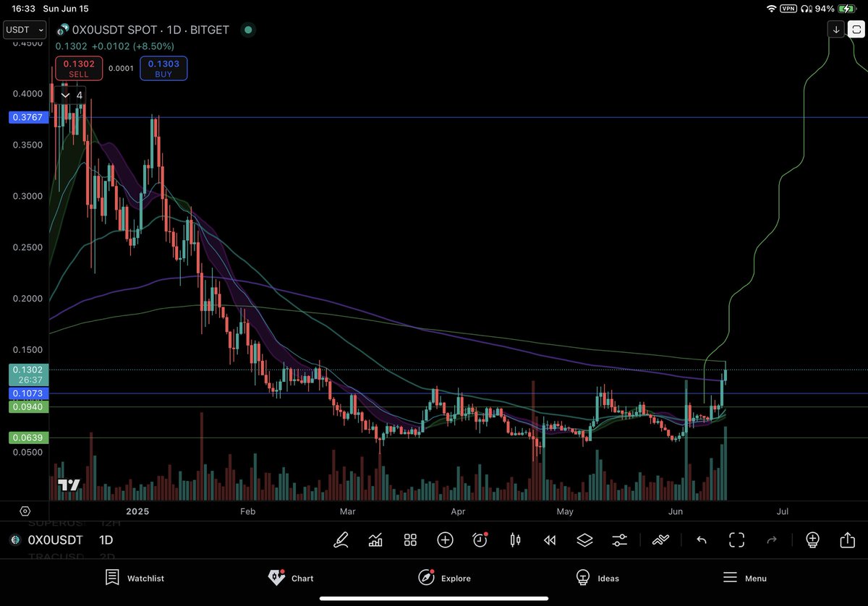868x606 pixels.
Task: Open the drawing tools pencil
Action: (341, 539)
